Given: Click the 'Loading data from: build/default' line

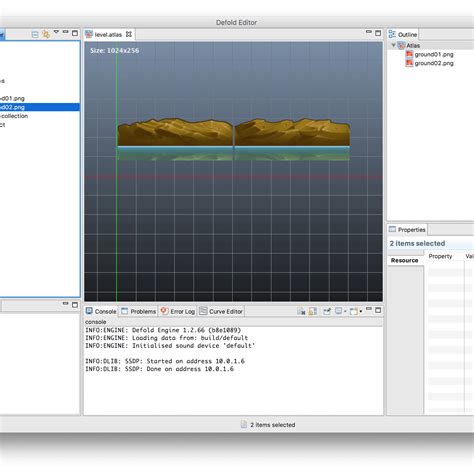Looking at the screenshot, I should pos(166,338).
